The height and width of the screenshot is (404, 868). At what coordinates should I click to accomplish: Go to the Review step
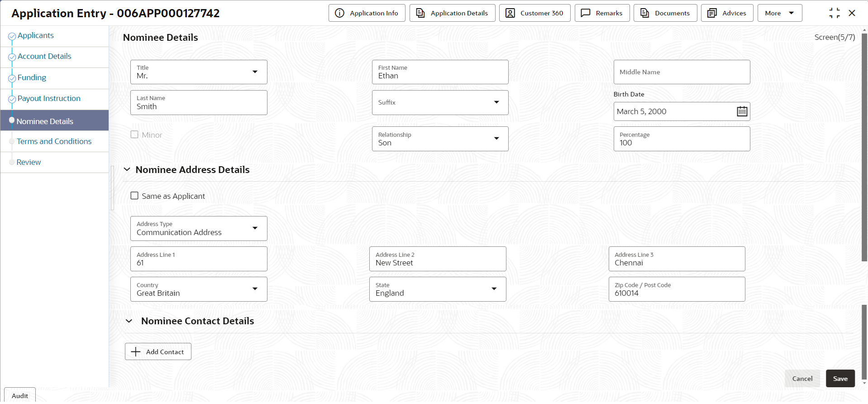(x=29, y=162)
